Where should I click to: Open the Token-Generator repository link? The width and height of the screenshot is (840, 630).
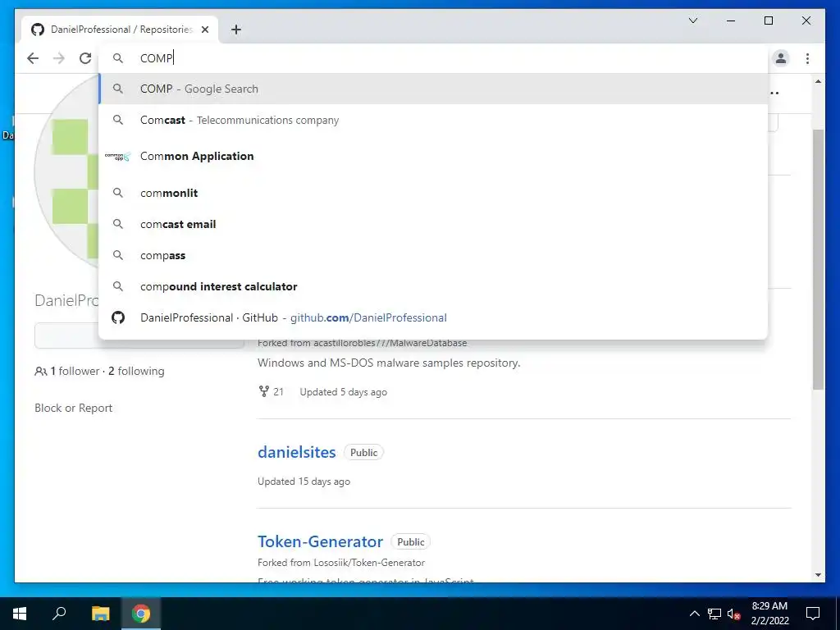click(x=321, y=541)
